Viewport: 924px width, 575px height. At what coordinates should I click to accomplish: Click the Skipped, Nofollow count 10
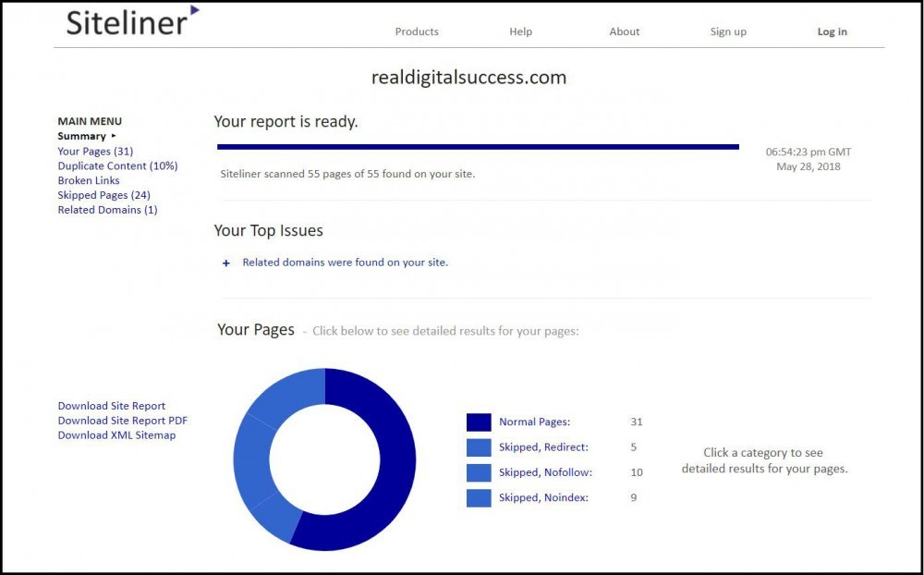(637, 472)
